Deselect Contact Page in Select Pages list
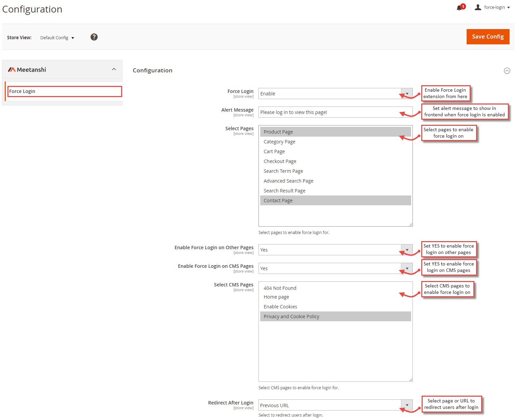The image size is (515, 420). click(x=278, y=200)
